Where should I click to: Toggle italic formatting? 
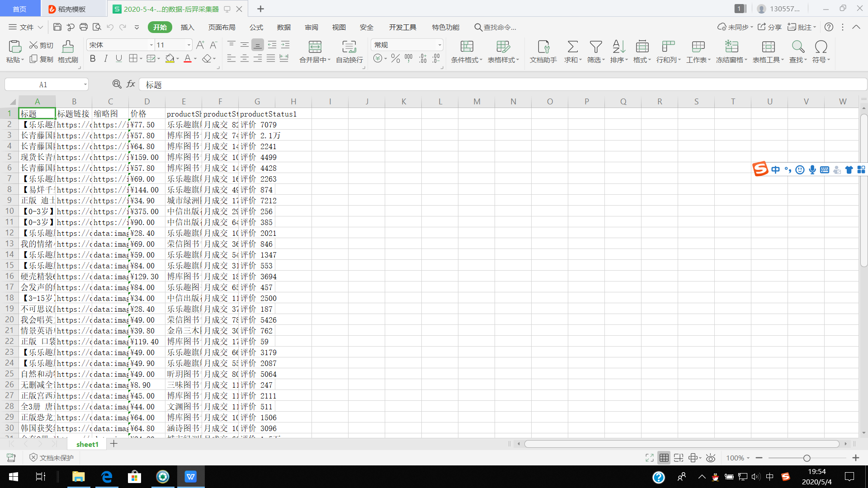(106, 59)
